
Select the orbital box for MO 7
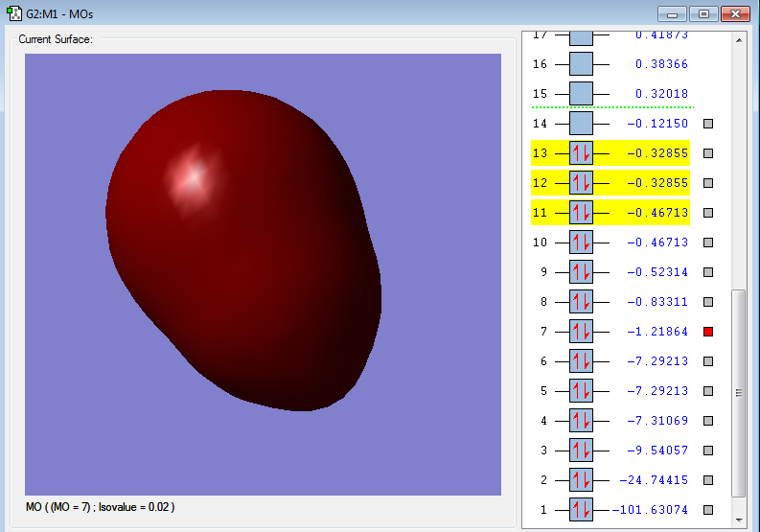(581, 332)
